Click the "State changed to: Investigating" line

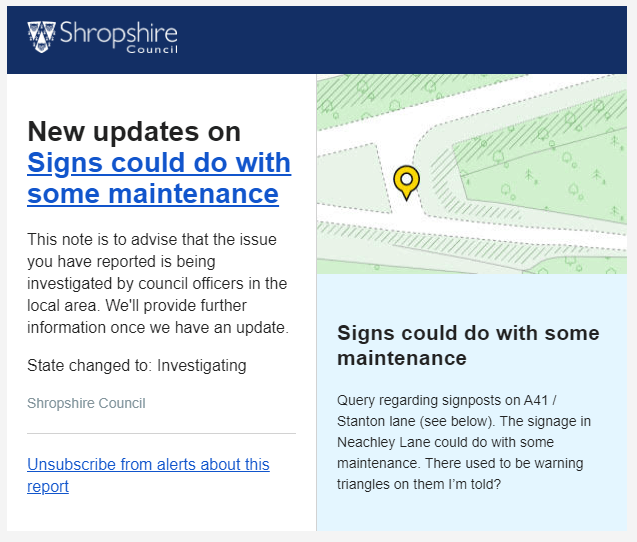[136, 365]
